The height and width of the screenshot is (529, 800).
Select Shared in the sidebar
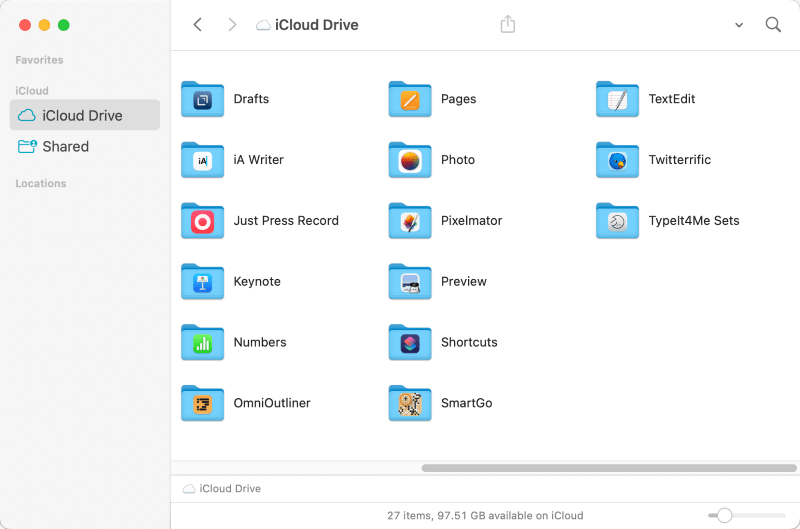click(66, 147)
